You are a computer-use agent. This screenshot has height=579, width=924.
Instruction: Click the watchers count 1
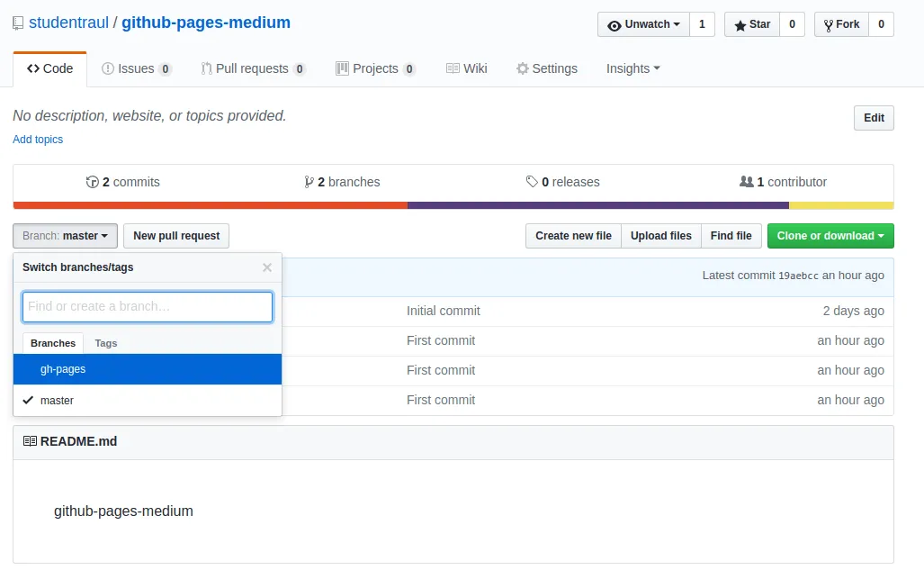click(702, 25)
